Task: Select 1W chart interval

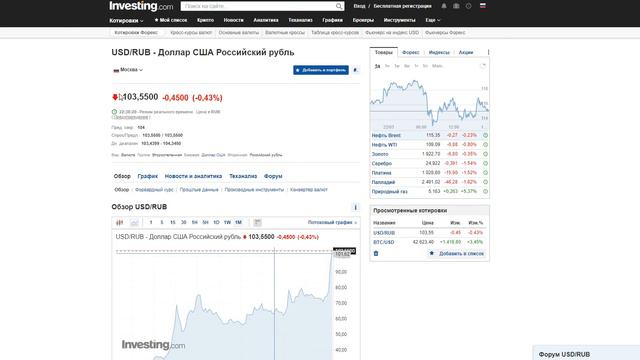Action: (227, 222)
